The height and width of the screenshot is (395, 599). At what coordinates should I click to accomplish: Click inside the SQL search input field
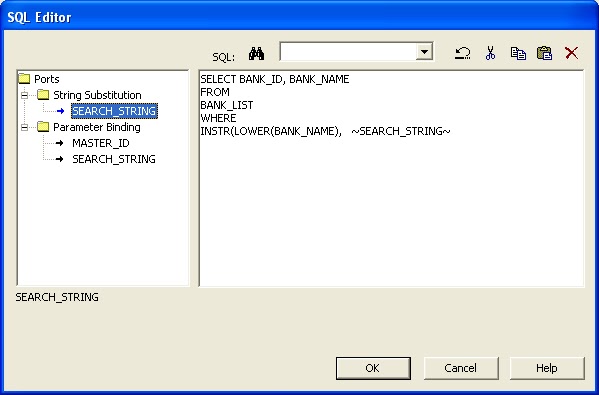click(348, 52)
